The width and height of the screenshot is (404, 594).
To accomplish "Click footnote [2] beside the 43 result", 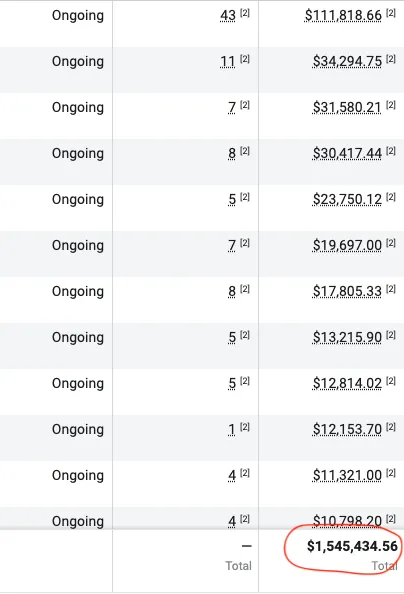I will pyautogui.click(x=245, y=13).
